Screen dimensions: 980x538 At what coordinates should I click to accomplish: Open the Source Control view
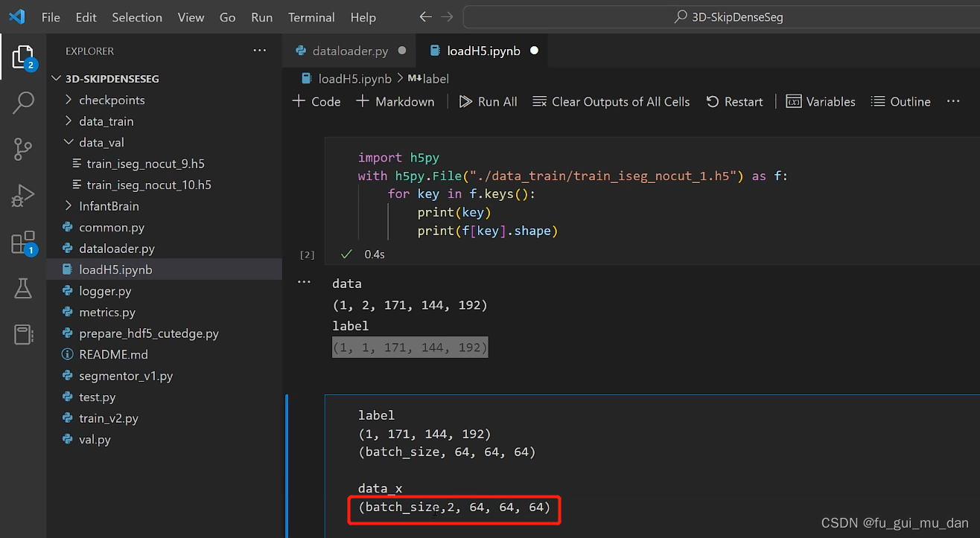pos(23,149)
